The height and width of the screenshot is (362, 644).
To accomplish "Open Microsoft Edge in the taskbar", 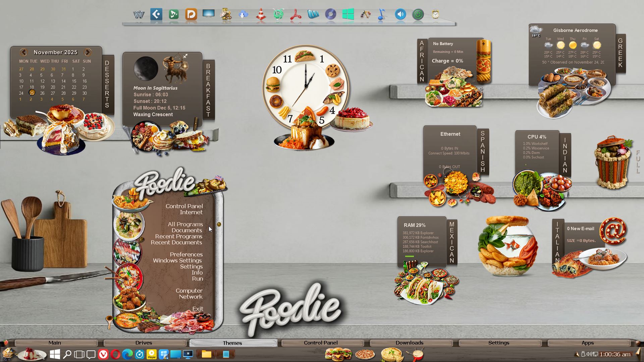I will coord(127,354).
